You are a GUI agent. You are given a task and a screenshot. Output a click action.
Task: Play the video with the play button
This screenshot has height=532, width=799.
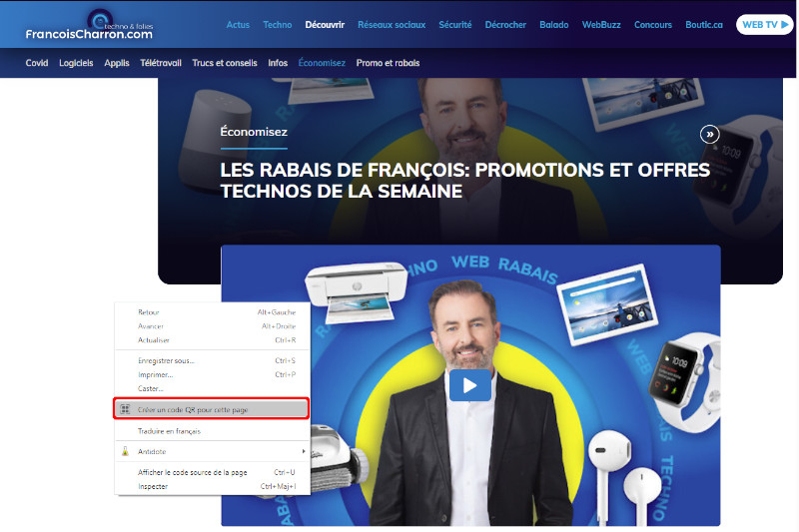469,385
